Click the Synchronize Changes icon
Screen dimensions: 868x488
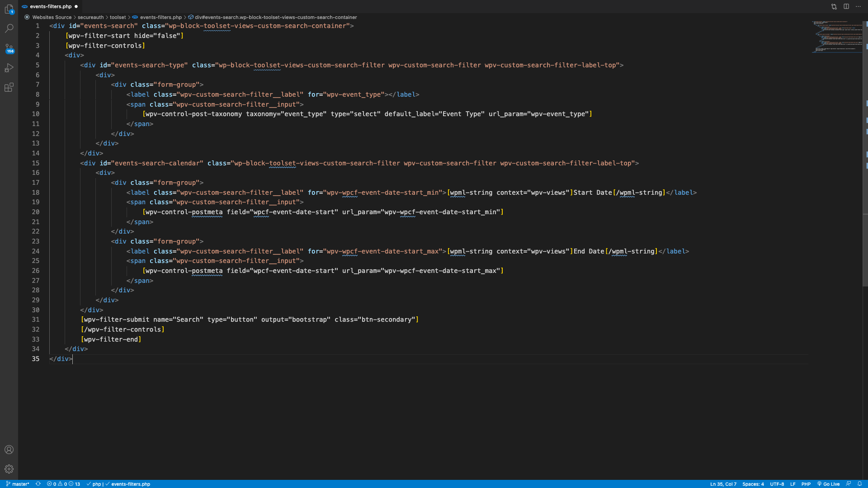(x=38, y=484)
